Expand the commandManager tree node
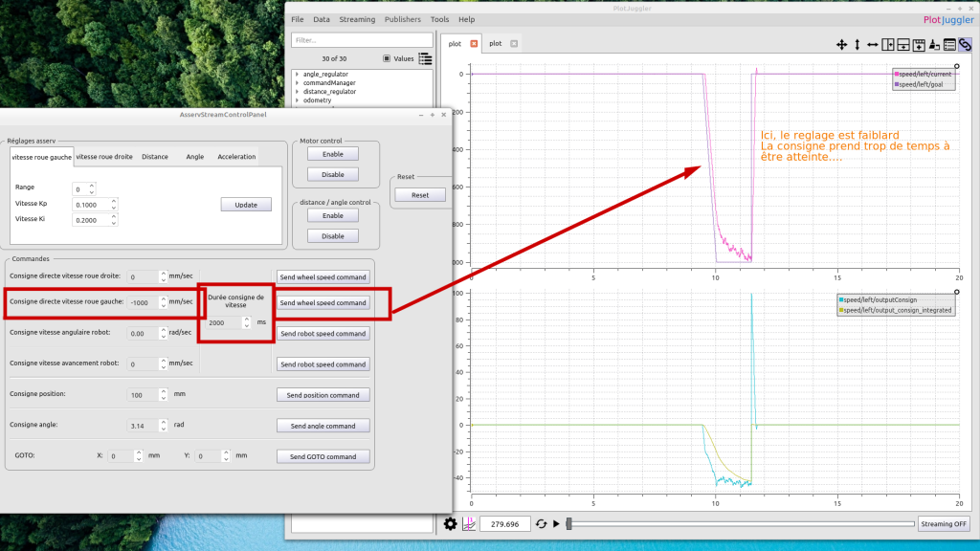Screen dimensions: 980x551 298,83
